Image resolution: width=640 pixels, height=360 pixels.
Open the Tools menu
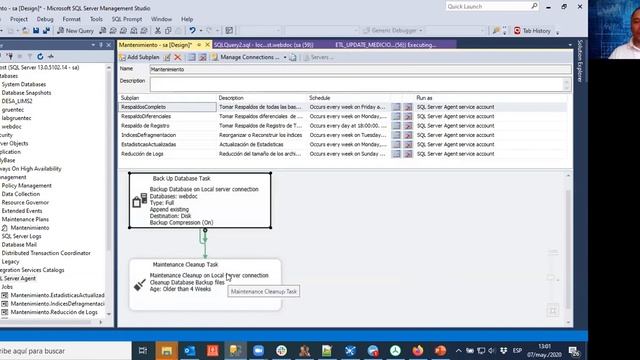click(96, 19)
